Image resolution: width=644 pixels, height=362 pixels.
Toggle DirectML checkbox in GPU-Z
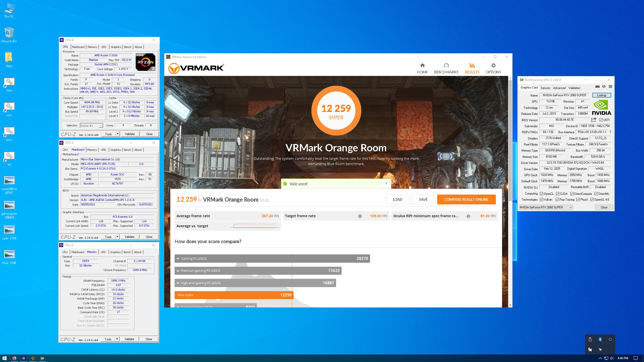[596, 194]
